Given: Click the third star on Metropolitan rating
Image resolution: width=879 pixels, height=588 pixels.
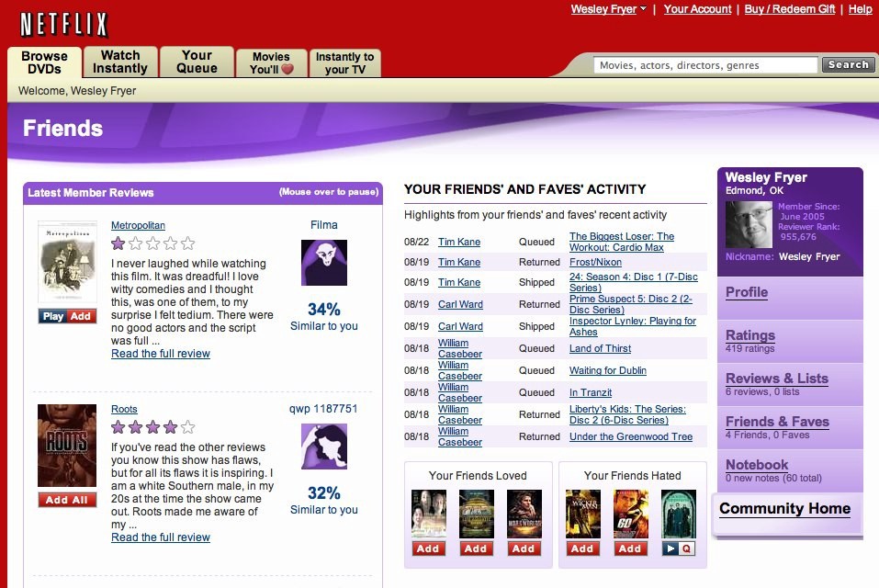Looking at the screenshot, I should pos(153,243).
